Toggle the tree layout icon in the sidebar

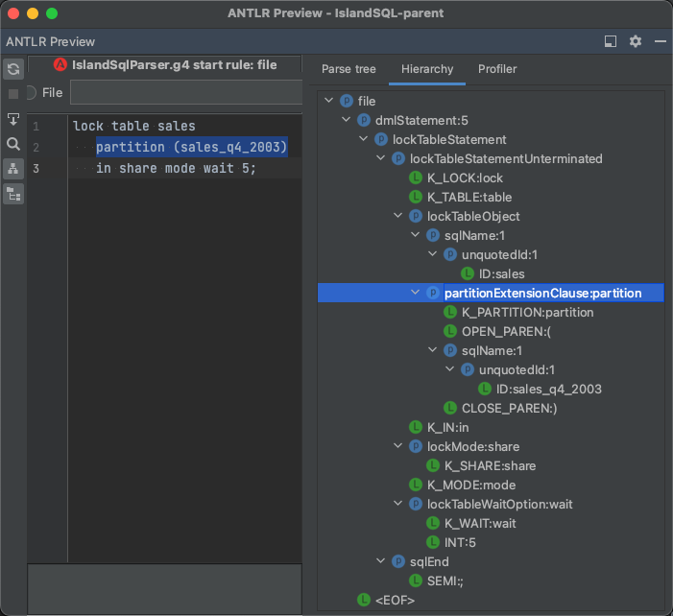click(13, 169)
